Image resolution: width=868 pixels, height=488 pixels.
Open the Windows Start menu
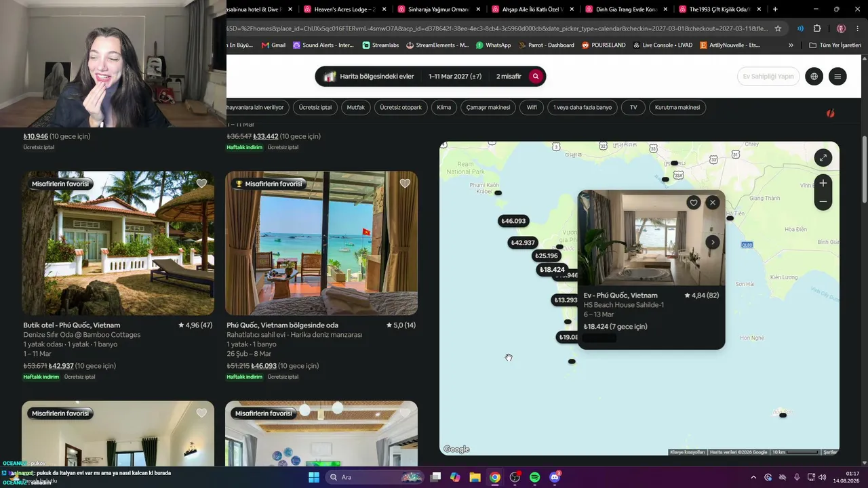pos(314,477)
